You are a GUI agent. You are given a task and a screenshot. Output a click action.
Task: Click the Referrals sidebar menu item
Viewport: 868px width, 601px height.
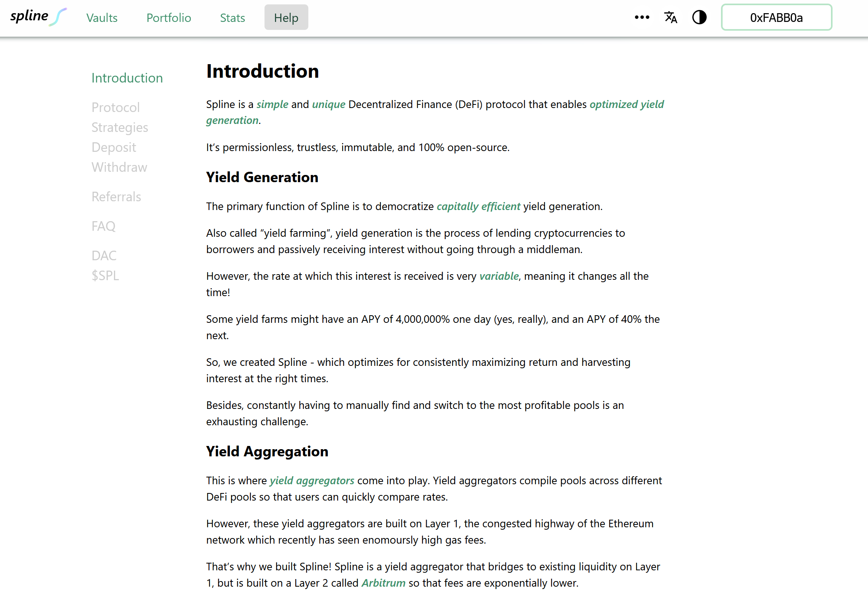pyautogui.click(x=116, y=196)
